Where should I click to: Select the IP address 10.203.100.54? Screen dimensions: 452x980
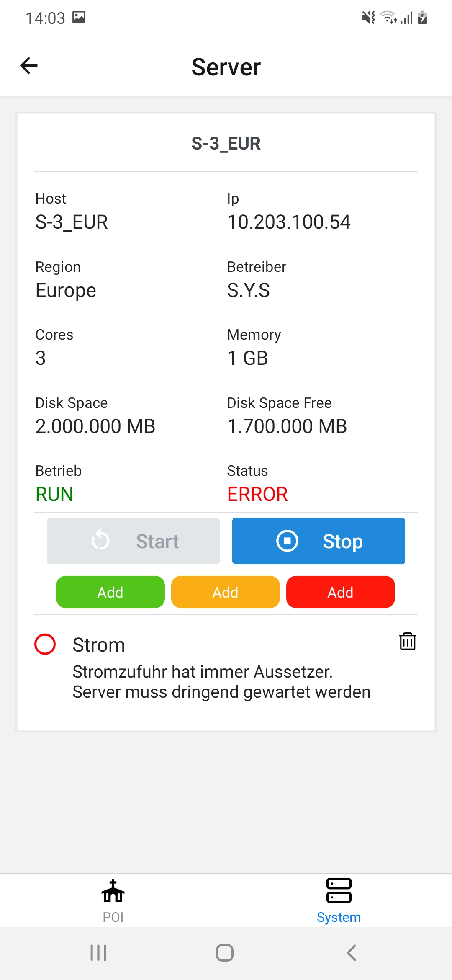(x=289, y=222)
